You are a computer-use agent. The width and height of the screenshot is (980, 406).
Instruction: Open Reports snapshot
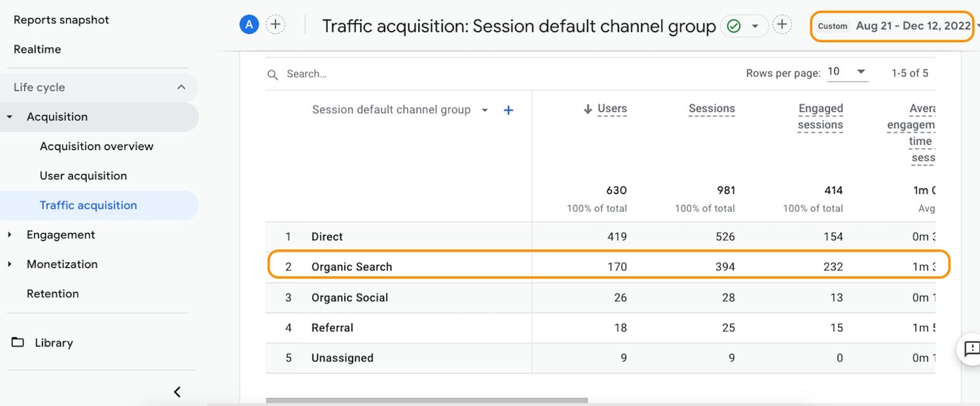point(61,20)
